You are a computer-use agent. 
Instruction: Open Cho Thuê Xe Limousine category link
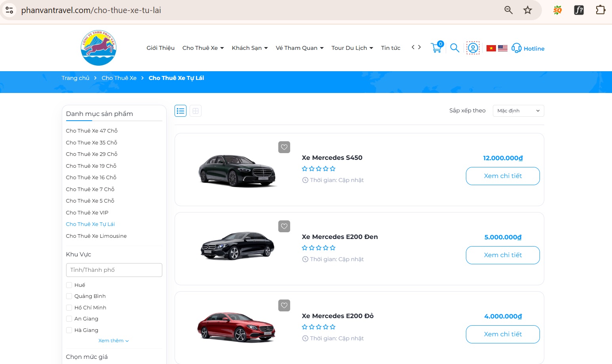coord(96,236)
